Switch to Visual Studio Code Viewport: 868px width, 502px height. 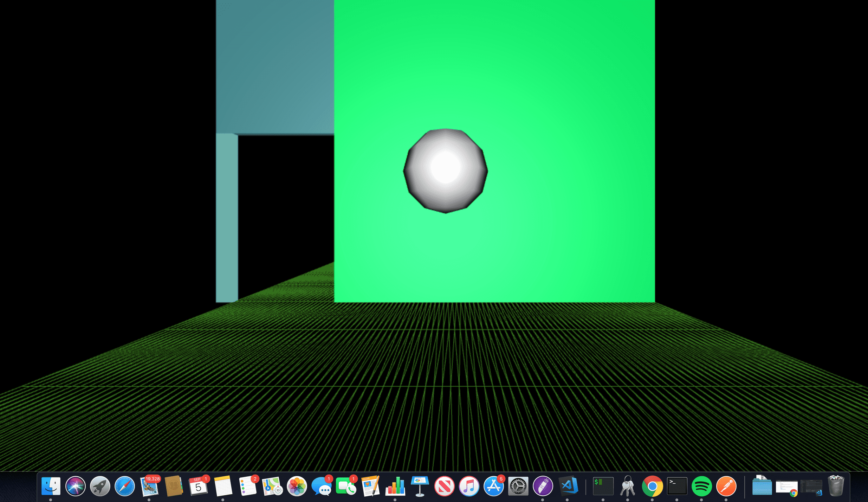click(568, 486)
